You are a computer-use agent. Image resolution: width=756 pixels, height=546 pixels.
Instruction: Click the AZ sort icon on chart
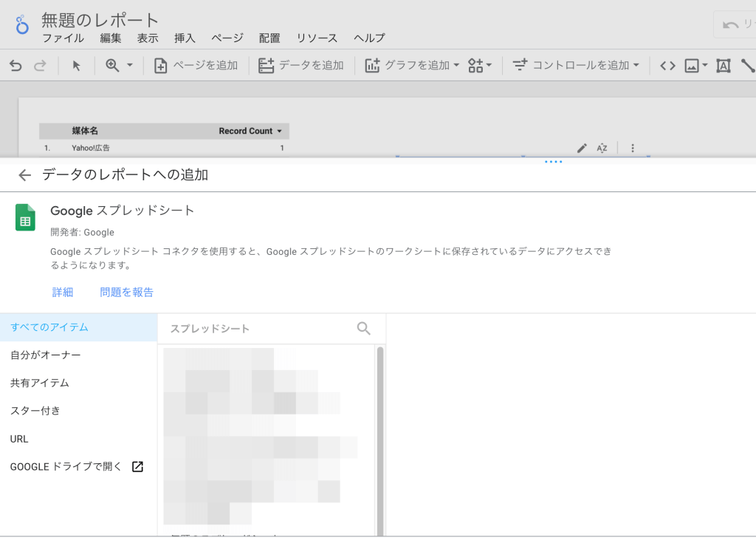[x=602, y=148]
